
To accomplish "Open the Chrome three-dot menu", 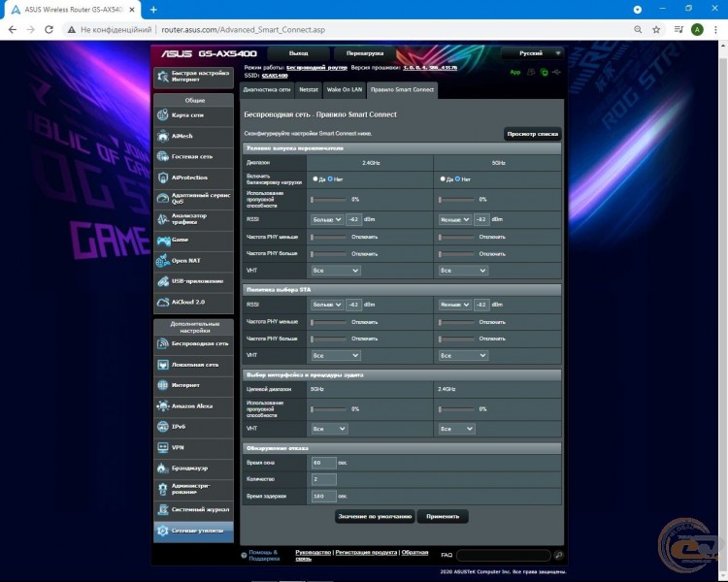I will pyautogui.click(x=715, y=30).
